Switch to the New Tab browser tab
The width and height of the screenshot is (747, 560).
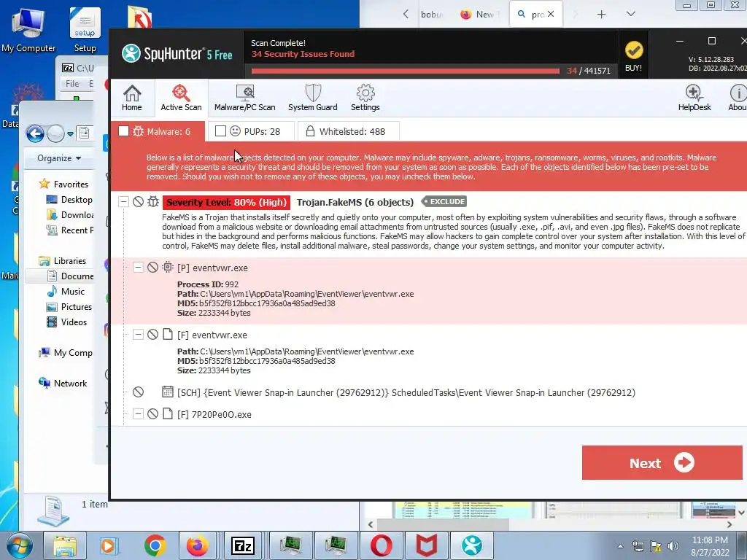point(480,15)
